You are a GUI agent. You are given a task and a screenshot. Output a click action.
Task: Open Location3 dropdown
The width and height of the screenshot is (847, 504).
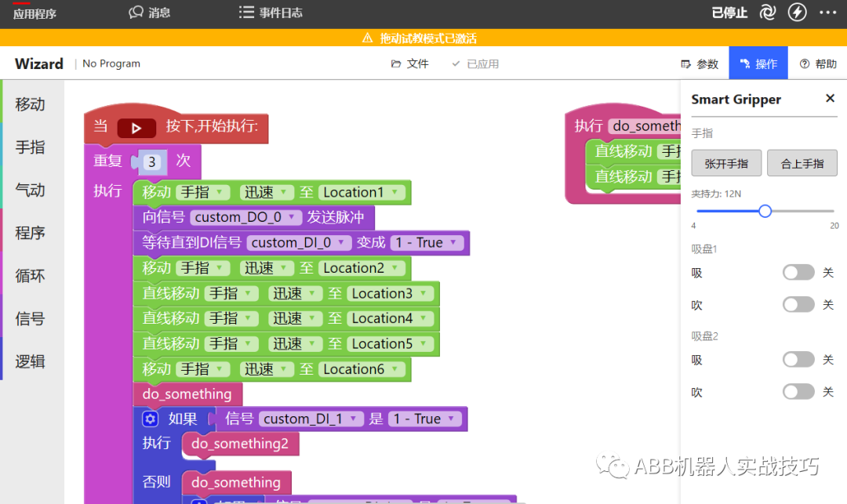point(390,294)
